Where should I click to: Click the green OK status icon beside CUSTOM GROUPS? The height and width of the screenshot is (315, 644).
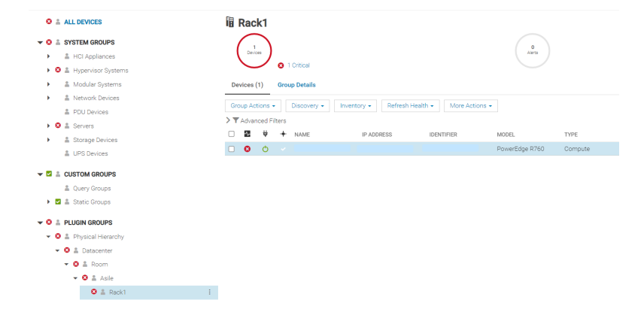49,174
